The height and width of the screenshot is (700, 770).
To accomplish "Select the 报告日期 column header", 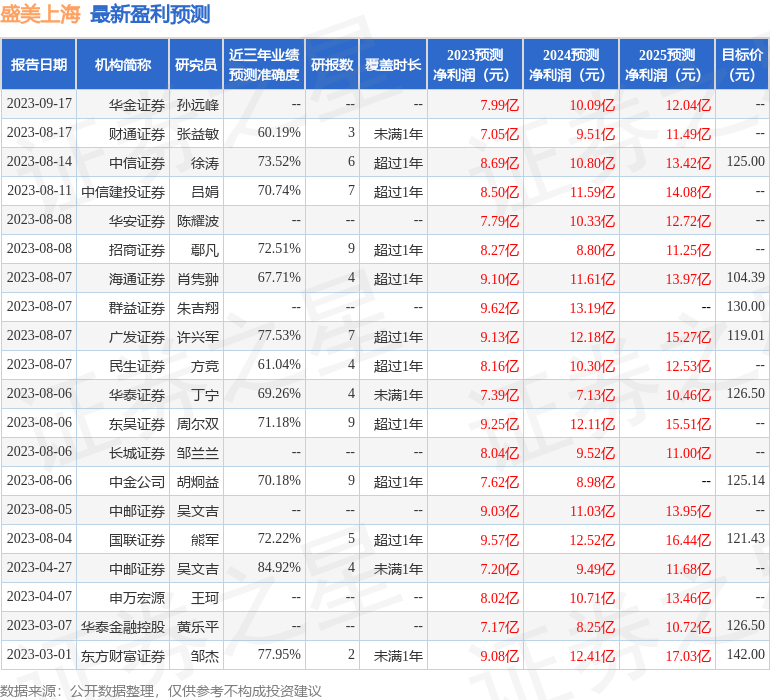I will (x=39, y=64).
